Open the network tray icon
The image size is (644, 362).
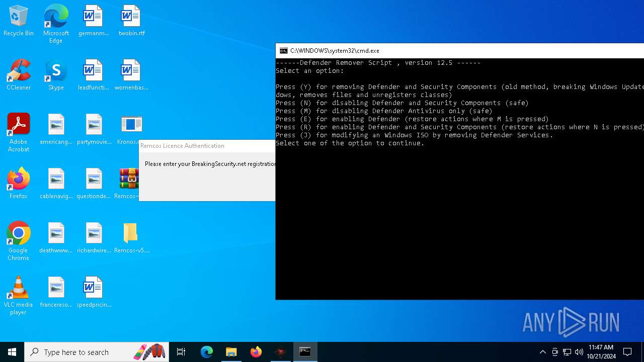coord(567,352)
